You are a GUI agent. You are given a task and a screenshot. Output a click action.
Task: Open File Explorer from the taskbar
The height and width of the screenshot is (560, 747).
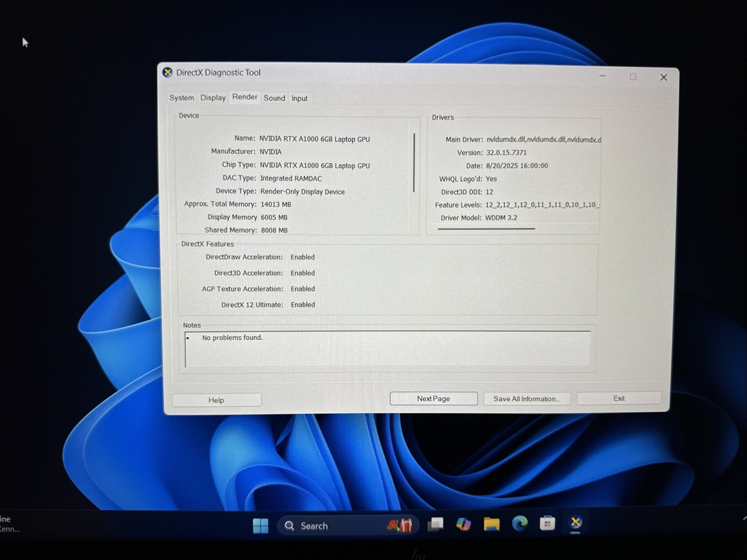[x=491, y=524]
